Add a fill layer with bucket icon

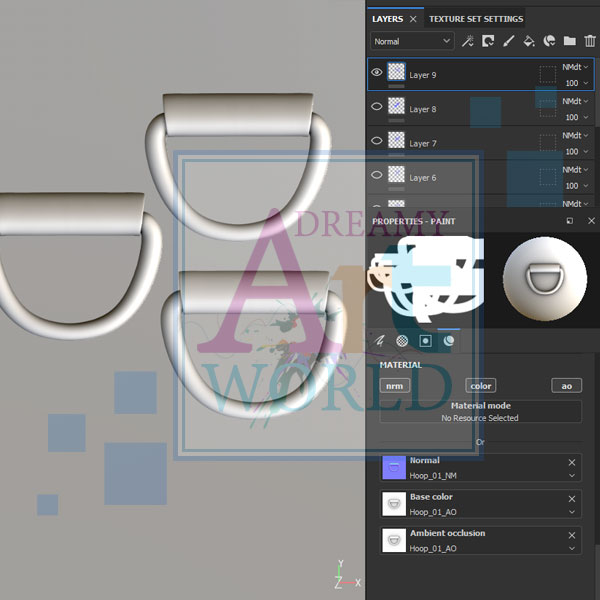(x=529, y=41)
